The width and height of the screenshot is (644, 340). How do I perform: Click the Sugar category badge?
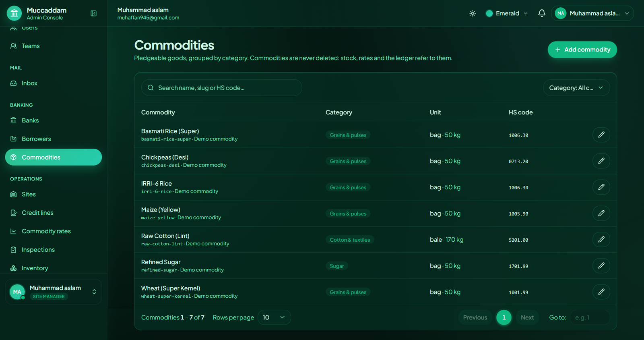337,266
